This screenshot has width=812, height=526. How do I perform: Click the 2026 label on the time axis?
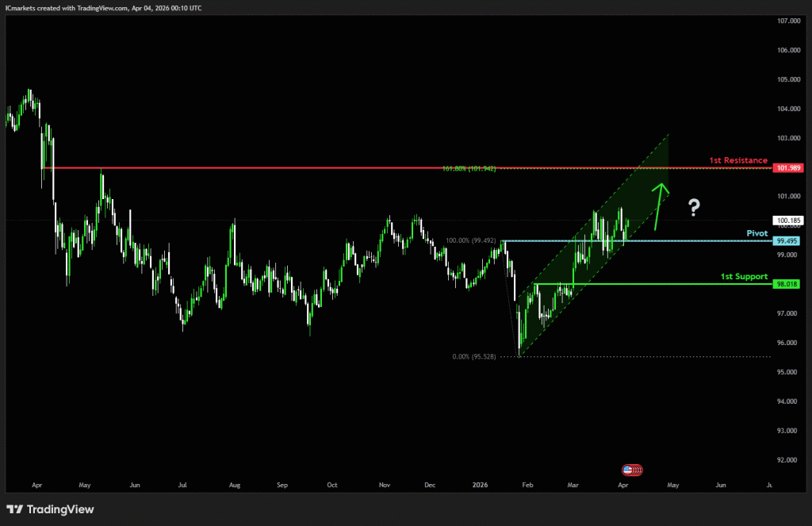[x=480, y=484]
